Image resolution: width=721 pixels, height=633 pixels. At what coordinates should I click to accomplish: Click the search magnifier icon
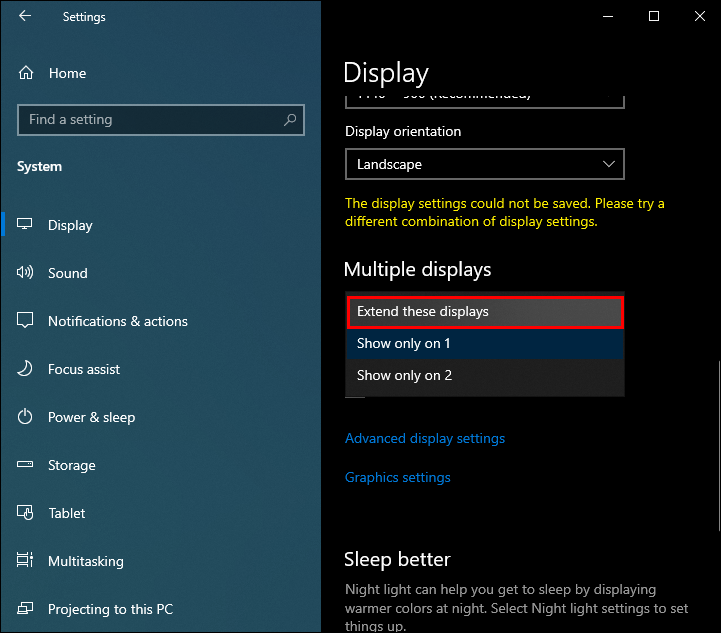[290, 120]
